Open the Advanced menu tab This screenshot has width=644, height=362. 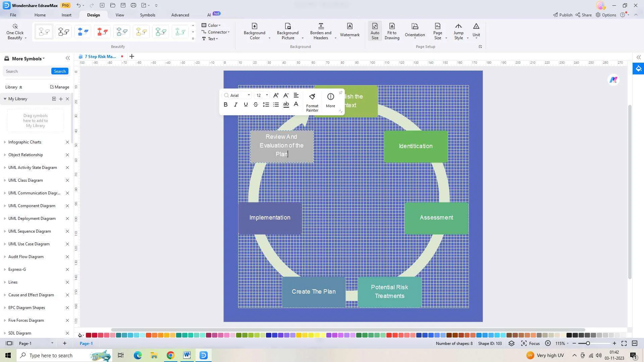pyautogui.click(x=180, y=15)
